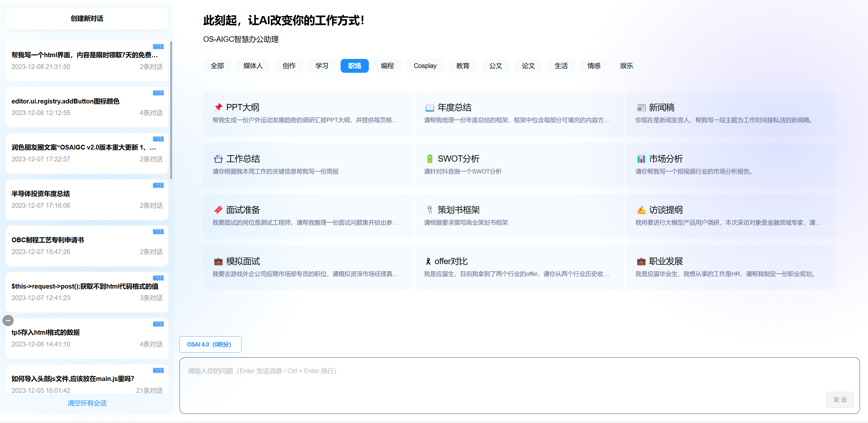Open conversation editor.ui.registry.addButton图标颜色
This screenshot has width=868, height=423.
coord(87,107)
